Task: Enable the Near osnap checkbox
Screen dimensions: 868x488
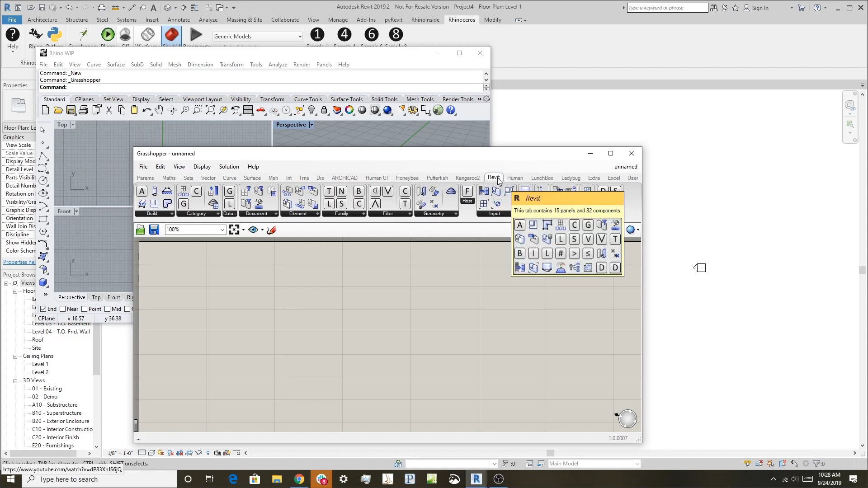Action: point(63,309)
